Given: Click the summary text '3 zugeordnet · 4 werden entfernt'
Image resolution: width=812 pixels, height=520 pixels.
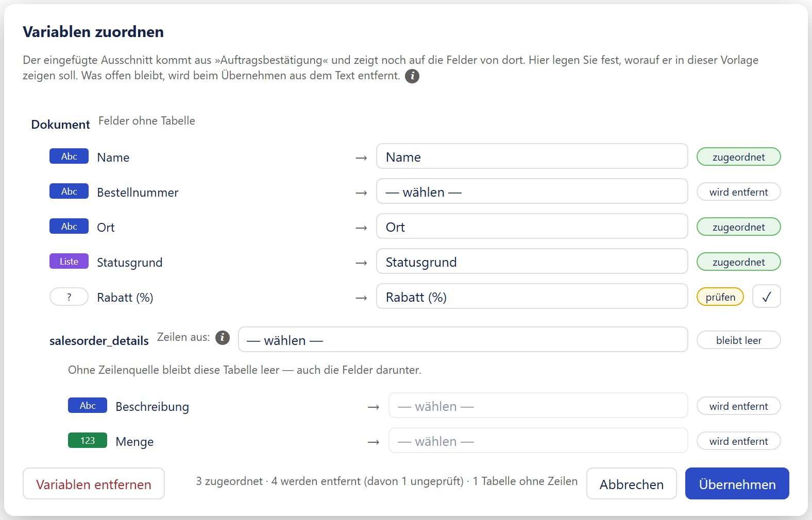Looking at the screenshot, I should 278,481.
